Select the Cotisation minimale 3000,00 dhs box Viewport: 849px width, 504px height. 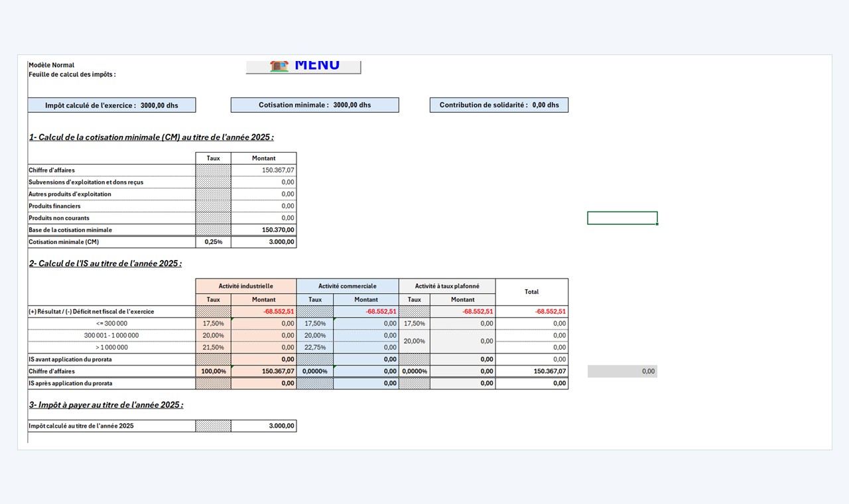[x=315, y=105]
